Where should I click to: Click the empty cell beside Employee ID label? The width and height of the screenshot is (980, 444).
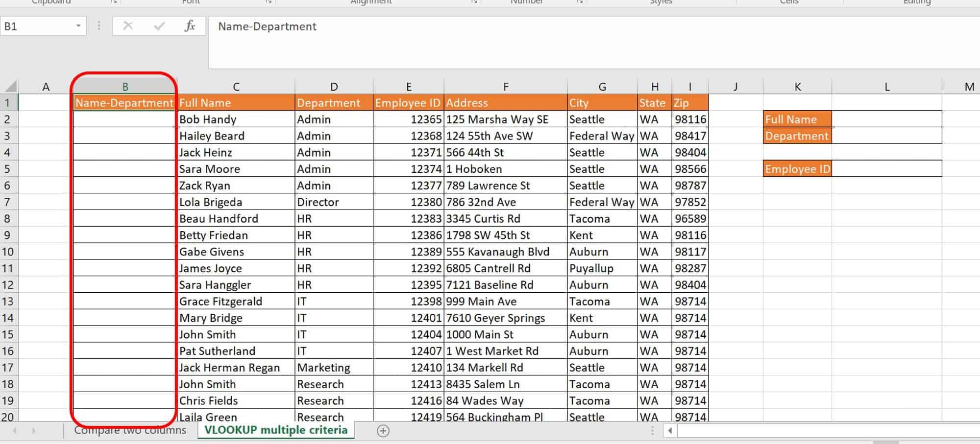point(886,169)
